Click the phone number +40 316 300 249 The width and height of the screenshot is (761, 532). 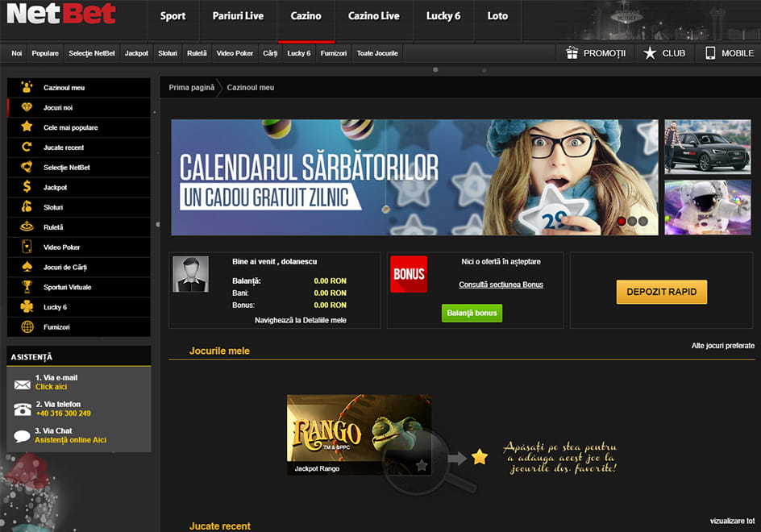64,413
